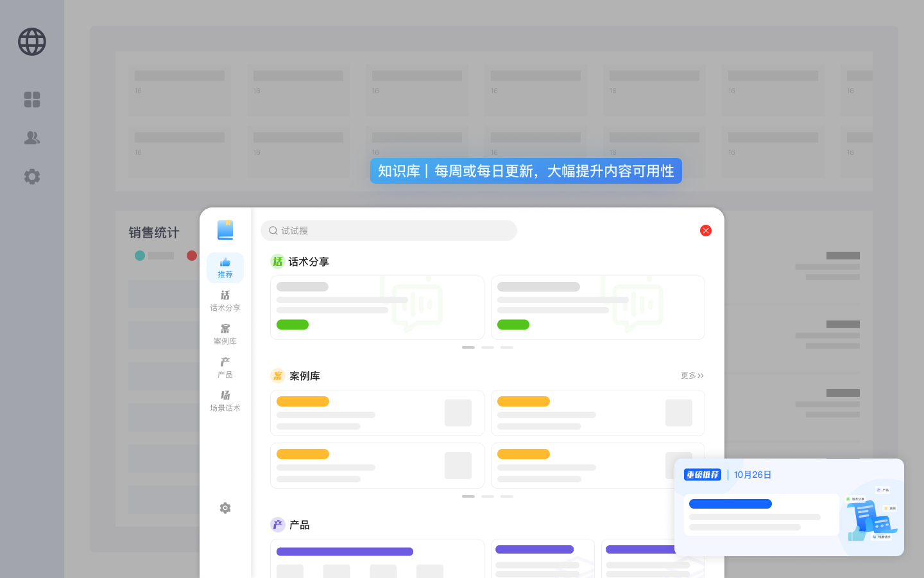Screen dimensions: 924x578
Task: Select second pagination dot under 案例库
Action: pyautogui.click(x=488, y=496)
